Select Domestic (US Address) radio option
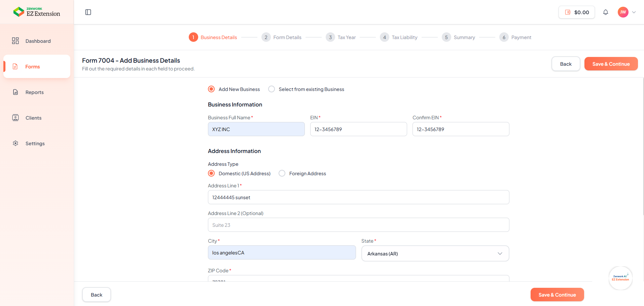644x306 pixels. point(211,173)
